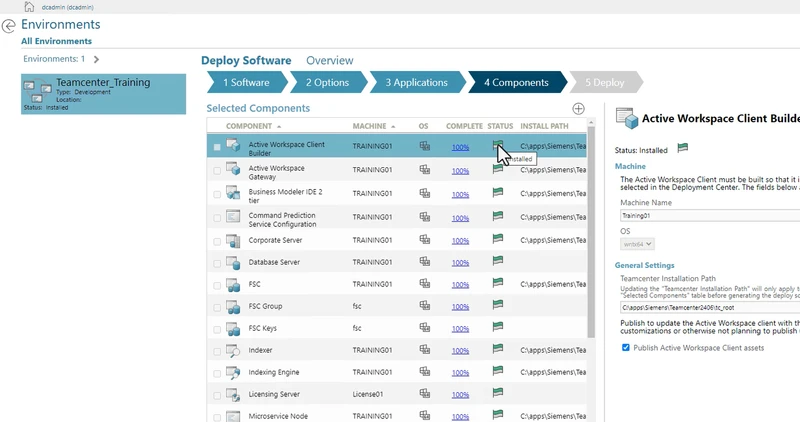This screenshot has width=800, height=422.
Task: Click the Active Workspace Client Builder row icon
Action: tap(233, 145)
